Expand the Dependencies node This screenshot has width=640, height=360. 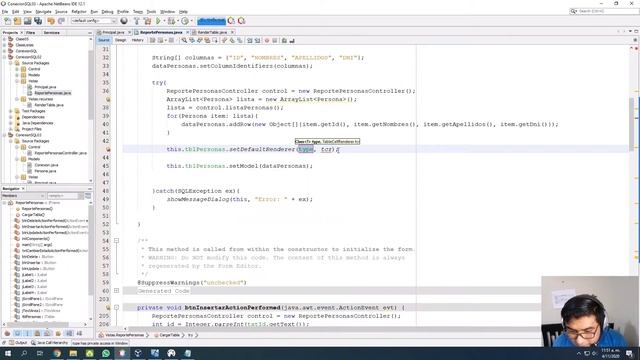[11, 117]
